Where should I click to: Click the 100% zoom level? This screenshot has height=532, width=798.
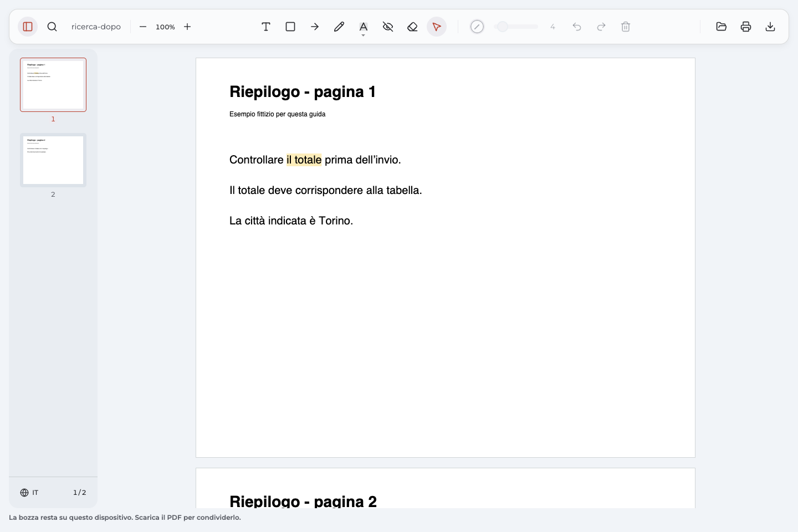pyautogui.click(x=165, y=27)
